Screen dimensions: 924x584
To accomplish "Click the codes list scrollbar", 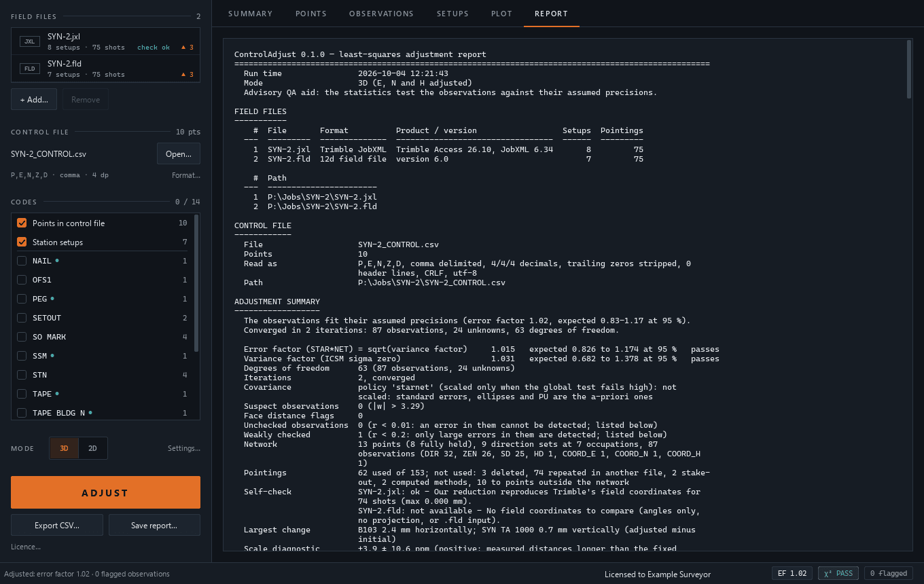I will (x=197, y=282).
